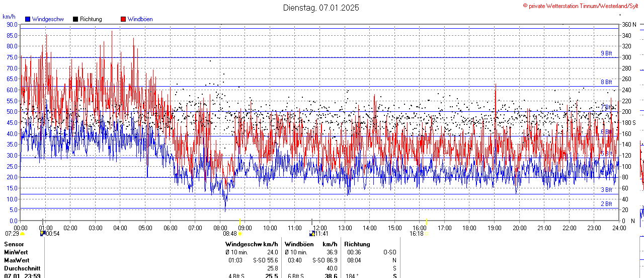The width and height of the screenshot is (644, 278).
Task: Click the current wind speed value 25.5
Action: [272, 276]
